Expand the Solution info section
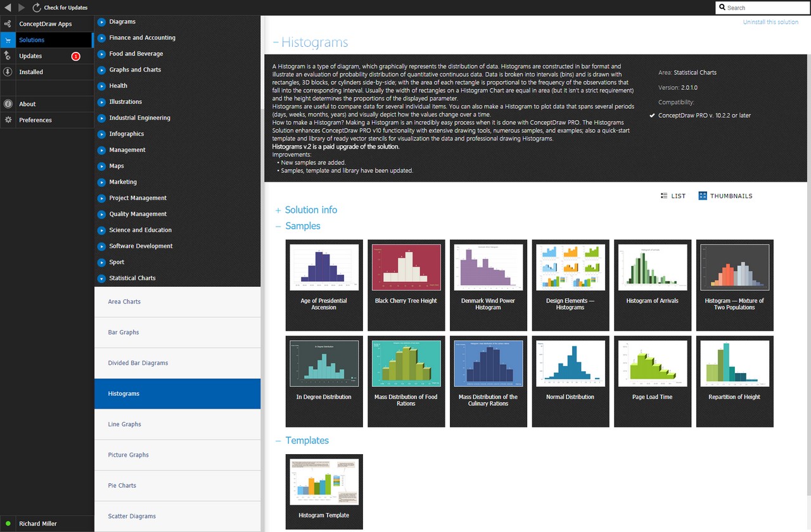Screen dimensions: 811x532 click(278, 210)
